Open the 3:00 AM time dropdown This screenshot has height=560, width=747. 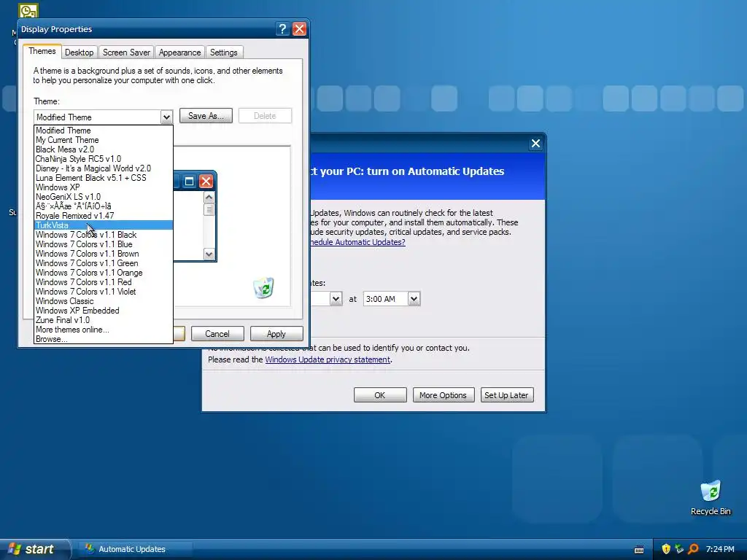coord(414,299)
